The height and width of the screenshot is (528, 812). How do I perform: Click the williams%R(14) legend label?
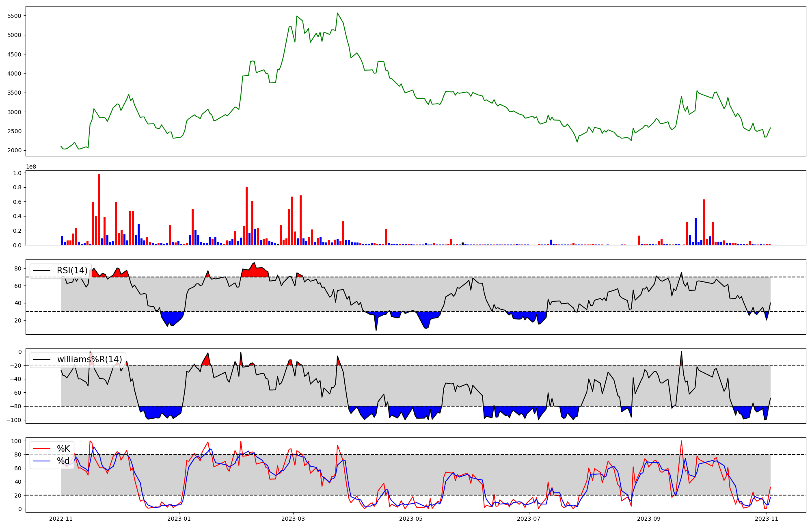(x=89, y=359)
